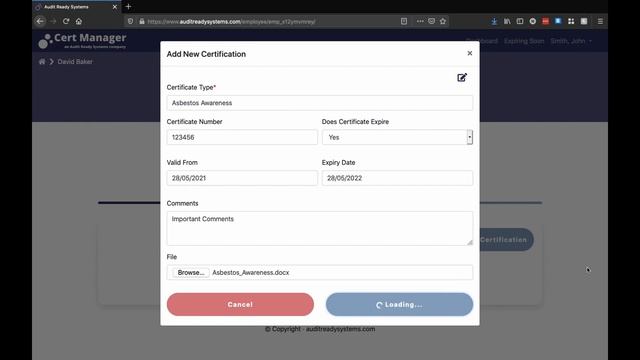Open the Downloads arrow icon
This screenshot has height=360, width=640.
point(494,21)
